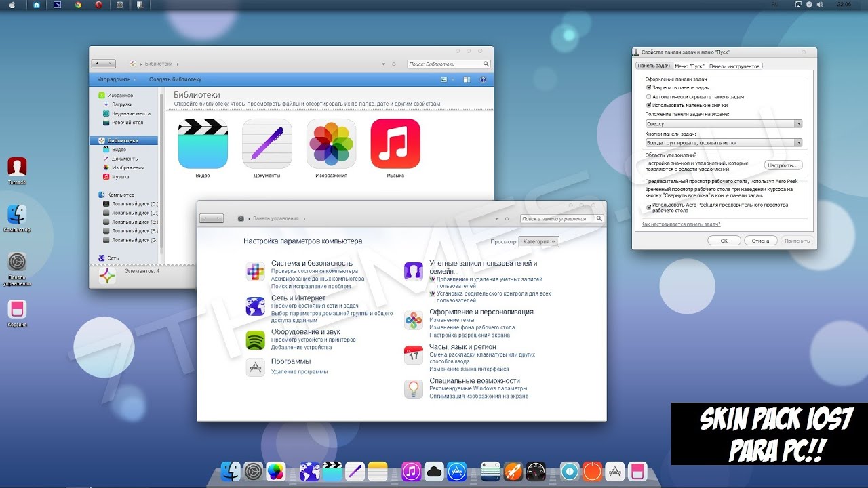Open the Видео library clapperboard icon
Image resolution: width=868 pixels, height=488 pixels.
click(203, 143)
